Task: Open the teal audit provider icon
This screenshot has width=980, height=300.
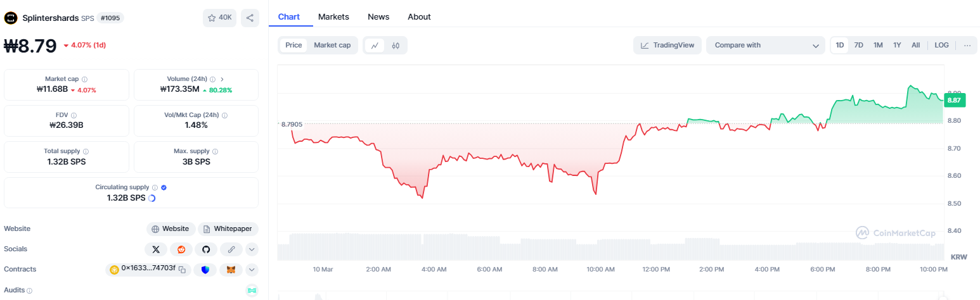Action: tap(252, 290)
